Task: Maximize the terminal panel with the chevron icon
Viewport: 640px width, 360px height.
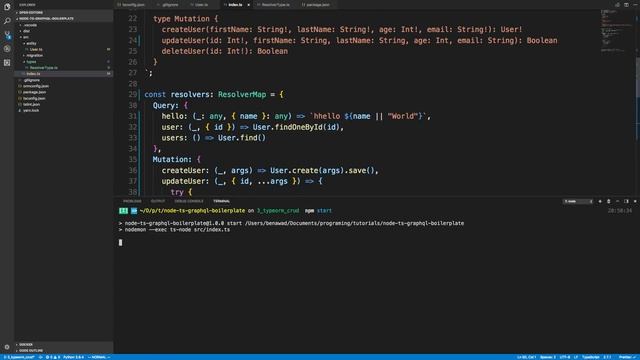Action: click(618, 201)
